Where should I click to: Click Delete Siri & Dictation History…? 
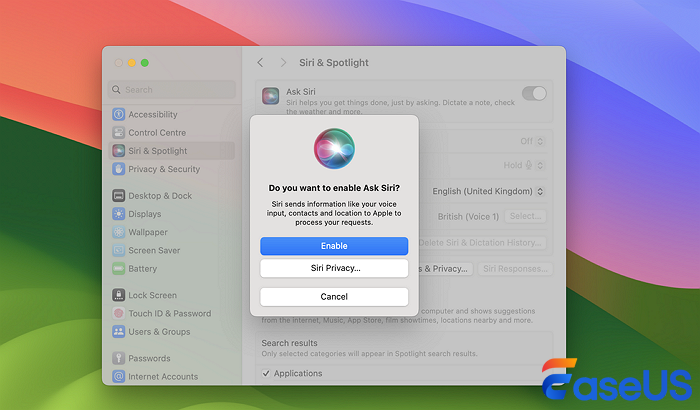pos(481,243)
